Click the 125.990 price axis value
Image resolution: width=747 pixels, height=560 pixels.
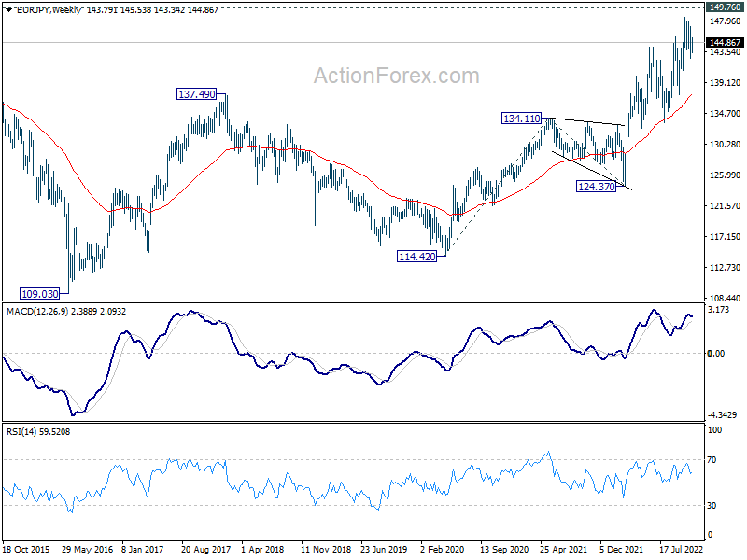click(x=726, y=175)
